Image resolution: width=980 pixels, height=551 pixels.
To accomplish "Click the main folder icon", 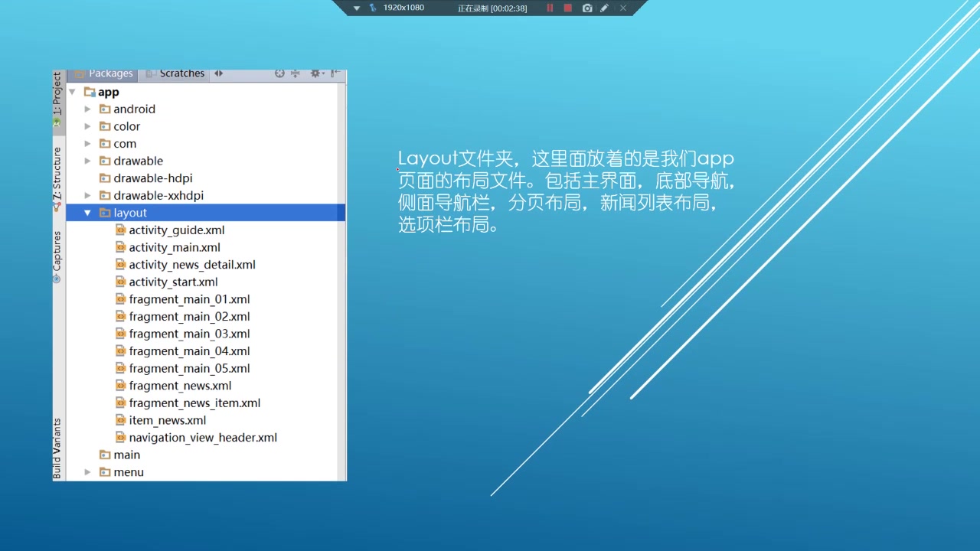I will point(105,455).
